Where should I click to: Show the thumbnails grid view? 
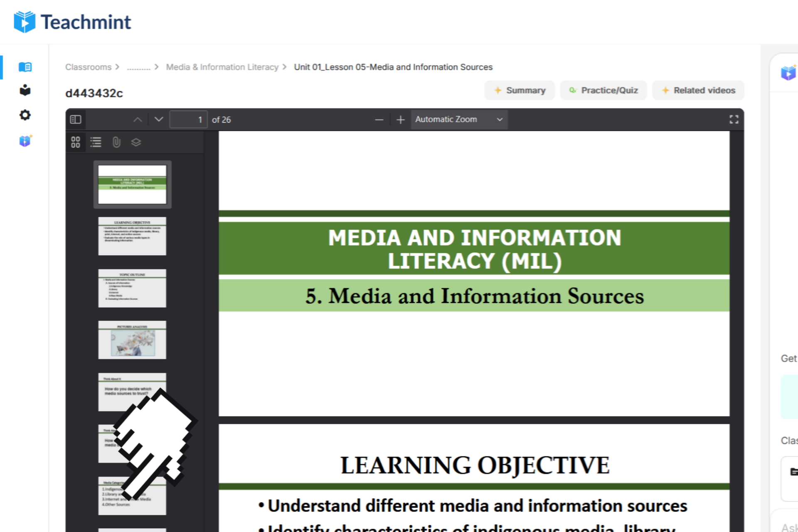(76, 142)
